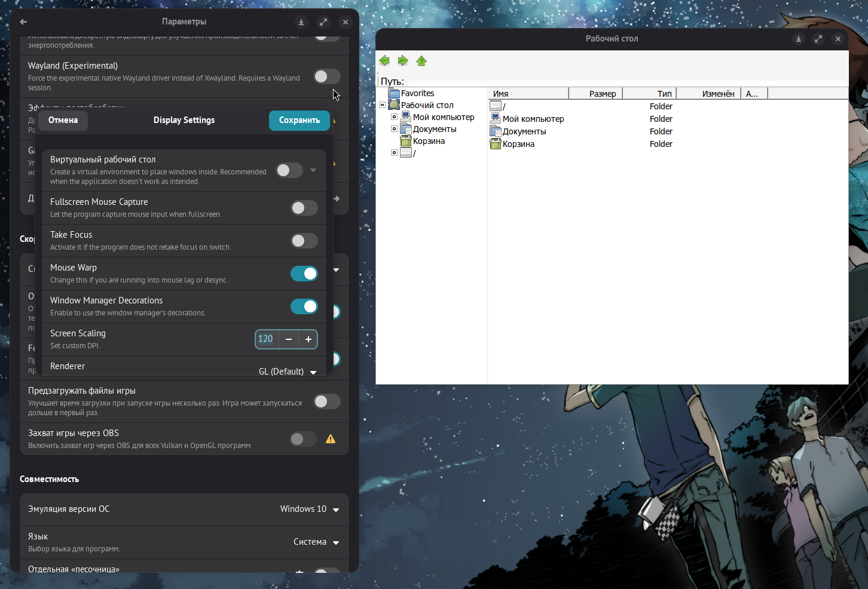Expand Мой компьютер tree node
The height and width of the screenshot is (589, 868).
coord(394,117)
